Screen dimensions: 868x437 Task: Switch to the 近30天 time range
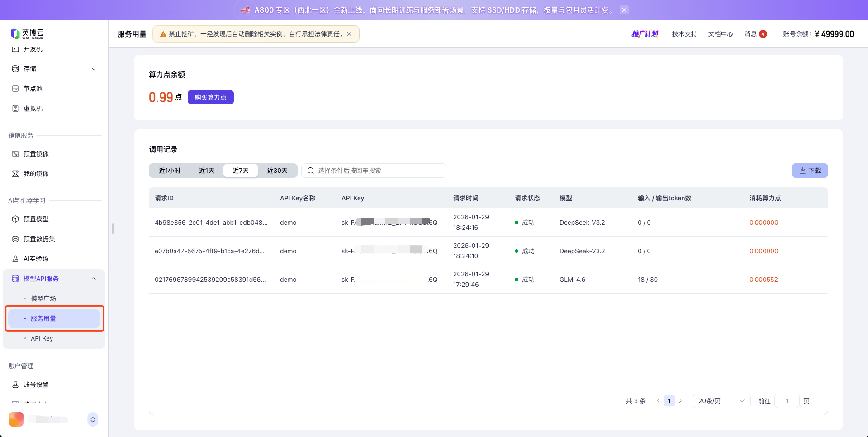[x=277, y=171]
